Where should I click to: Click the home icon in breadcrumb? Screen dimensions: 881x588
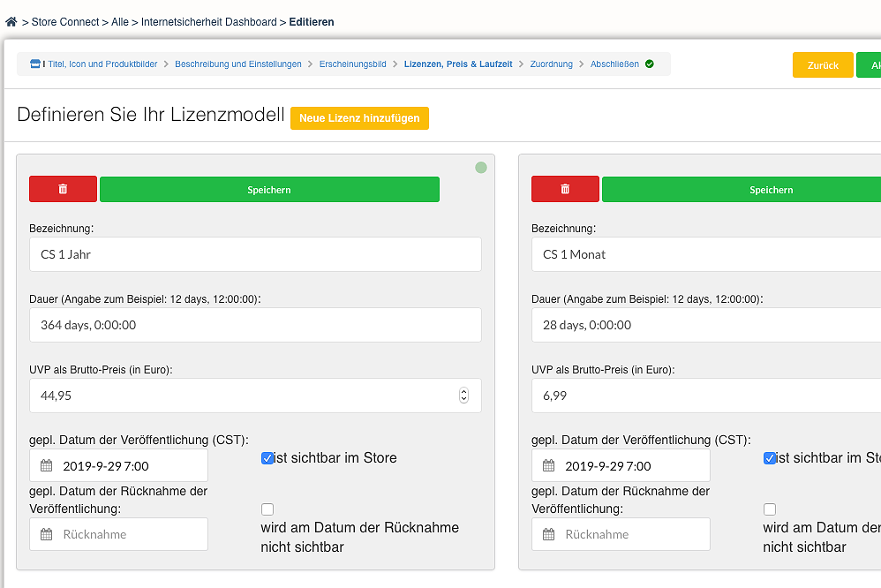11,21
